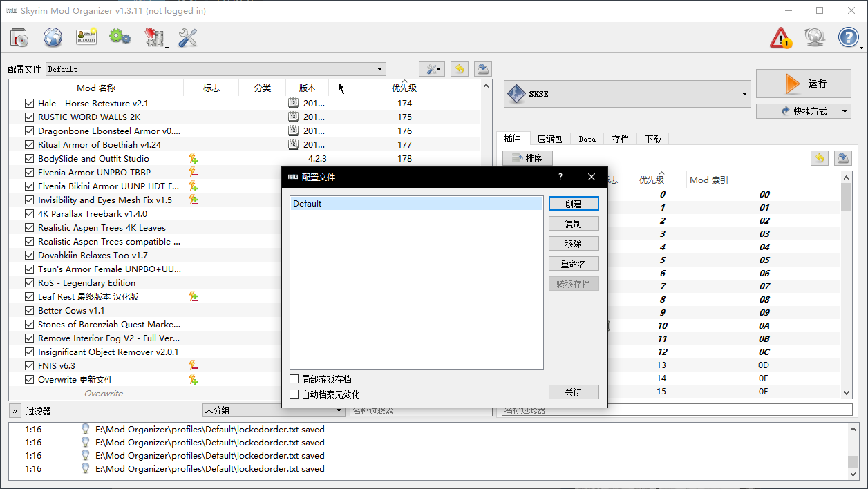Sort mods by 优先级 column header
This screenshot has height=489, width=868.
(404, 88)
